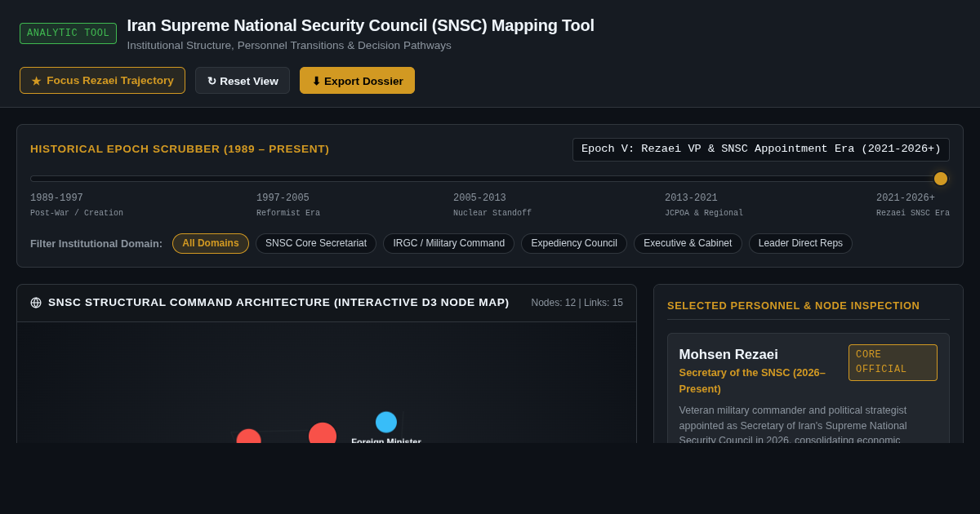Reset the view
Image resolution: width=980 pixels, height=514 pixels.
tap(243, 81)
